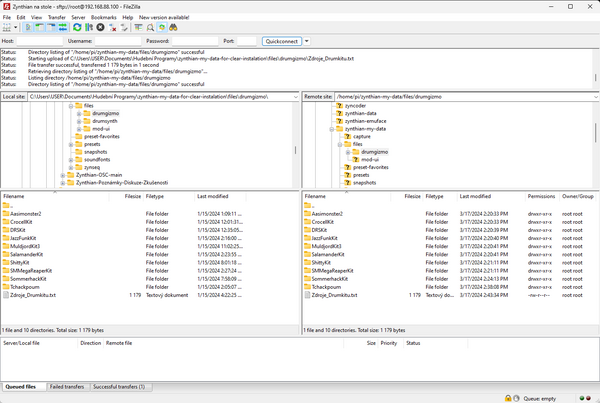The width and height of the screenshot is (600, 403).
Task: Refresh the file and folder lists
Action: [x=77, y=27]
